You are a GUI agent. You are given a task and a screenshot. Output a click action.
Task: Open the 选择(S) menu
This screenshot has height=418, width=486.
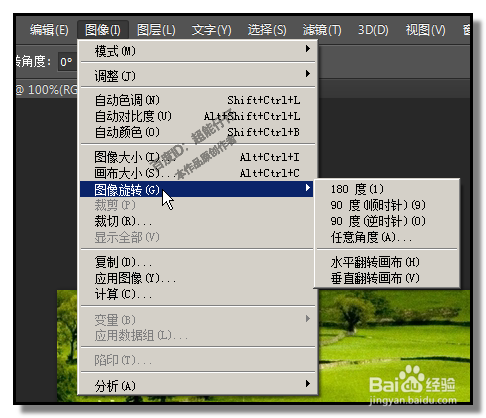[267, 30]
